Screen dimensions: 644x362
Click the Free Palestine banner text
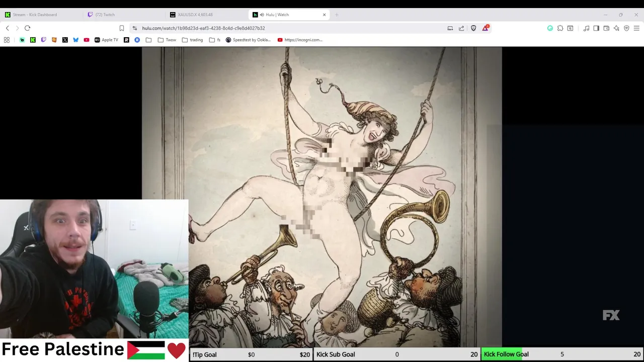click(x=62, y=349)
